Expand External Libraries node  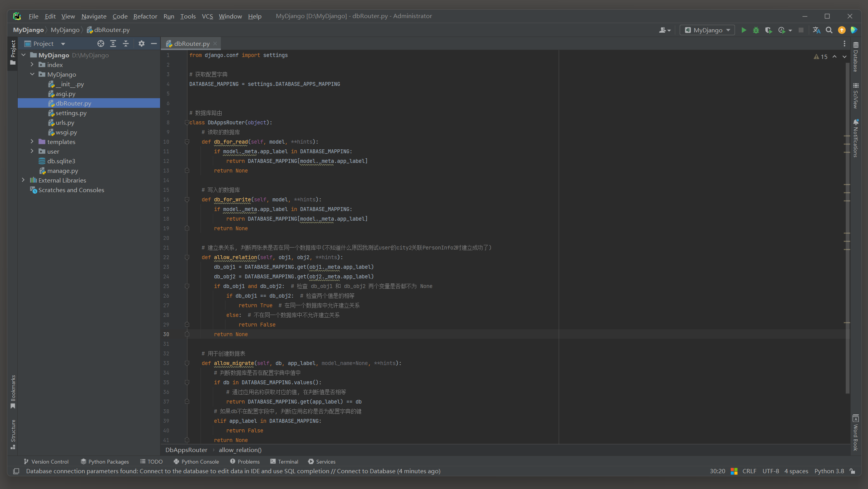(23, 180)
